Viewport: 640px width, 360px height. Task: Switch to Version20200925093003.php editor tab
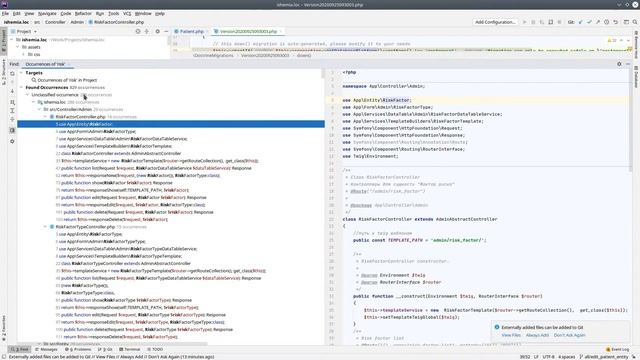pyautogui.click(x=248, y=31)
